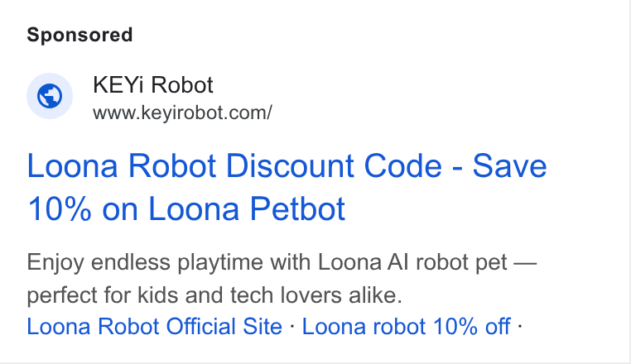Click the 'Loona AI robot pet' description phrase
Viewport: 631px width, 364px height.
[x=412, y=262]
